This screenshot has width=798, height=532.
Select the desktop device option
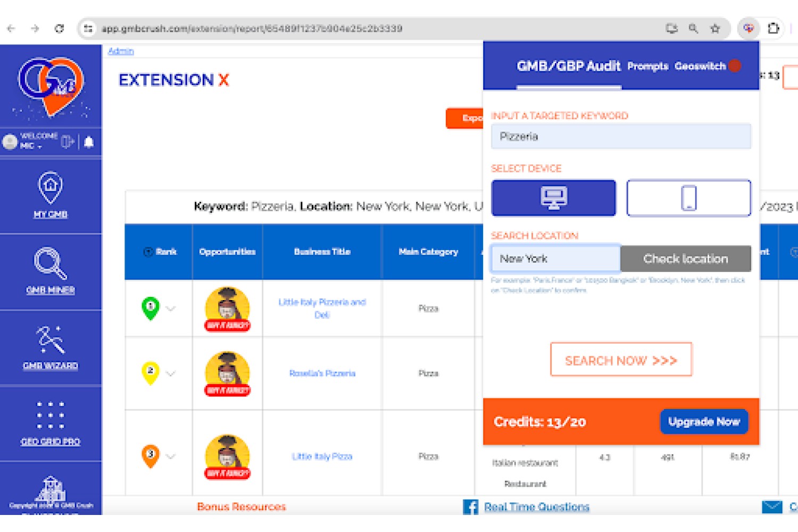(x=554, y=198)
